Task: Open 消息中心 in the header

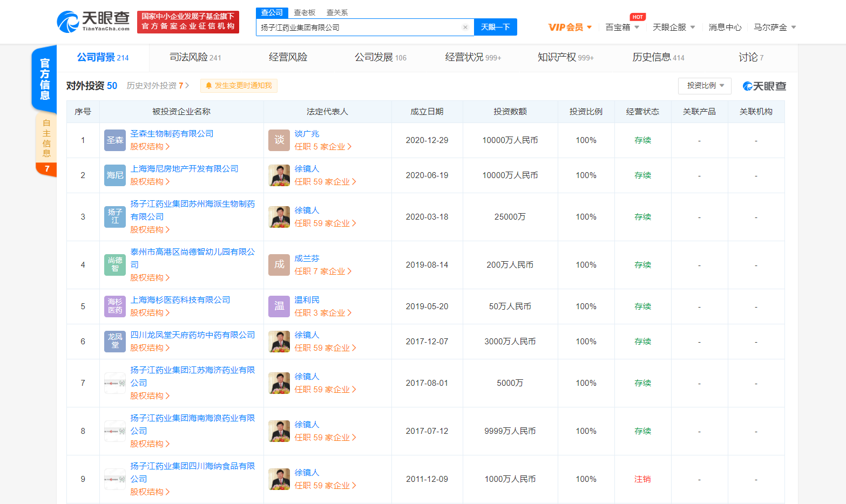Action: pyautogui.click(x=725, y=27)
